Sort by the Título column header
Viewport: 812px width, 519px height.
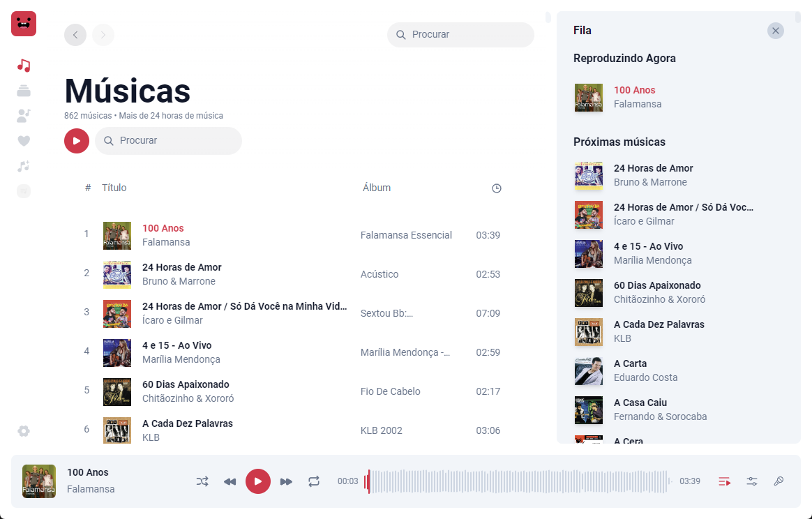(114, 188)
